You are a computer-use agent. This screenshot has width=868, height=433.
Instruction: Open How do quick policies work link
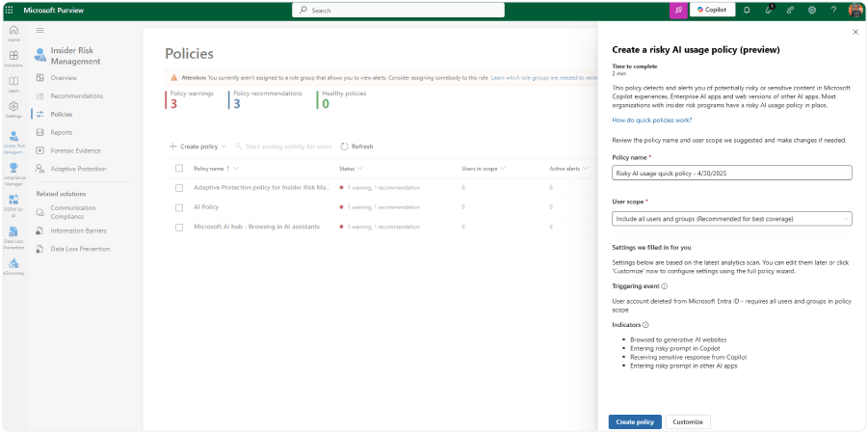(x=651, y=121)
